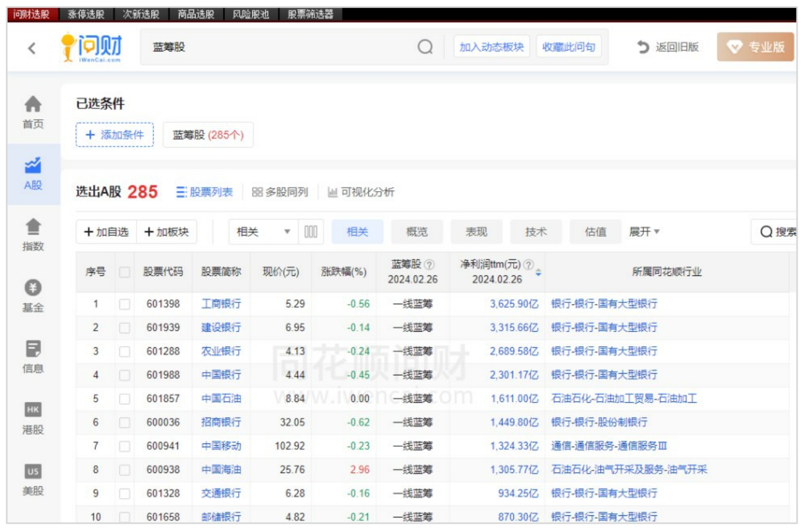Check the box for 中国海油 row

[125, 470]
